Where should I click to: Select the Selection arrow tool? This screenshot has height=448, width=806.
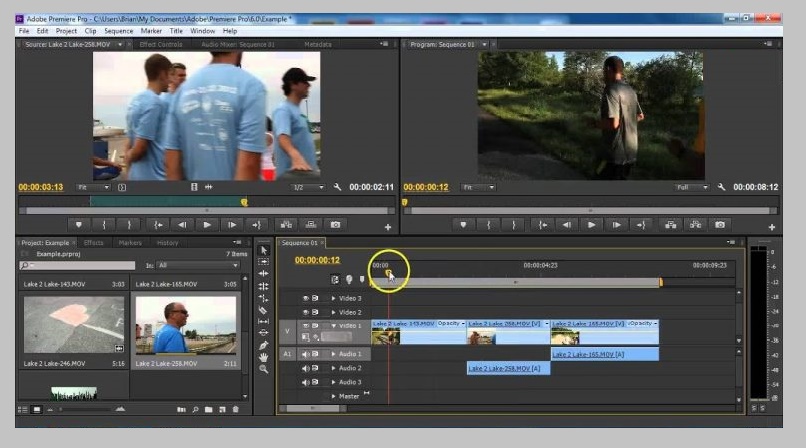[x=263, y=250]
